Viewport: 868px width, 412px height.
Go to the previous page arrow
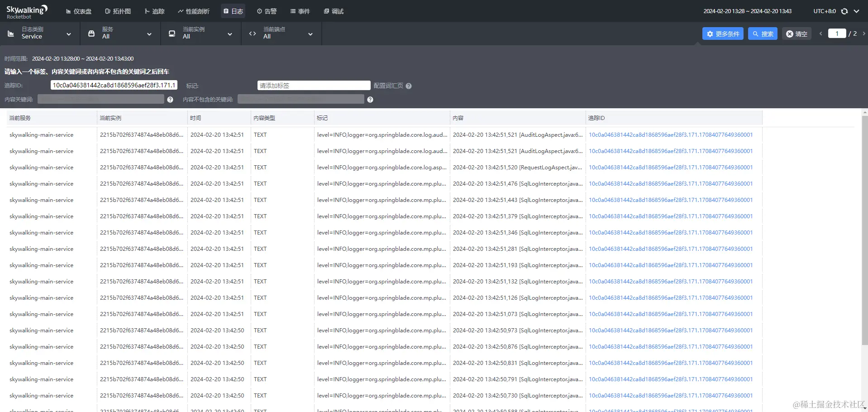pos(820,34)
